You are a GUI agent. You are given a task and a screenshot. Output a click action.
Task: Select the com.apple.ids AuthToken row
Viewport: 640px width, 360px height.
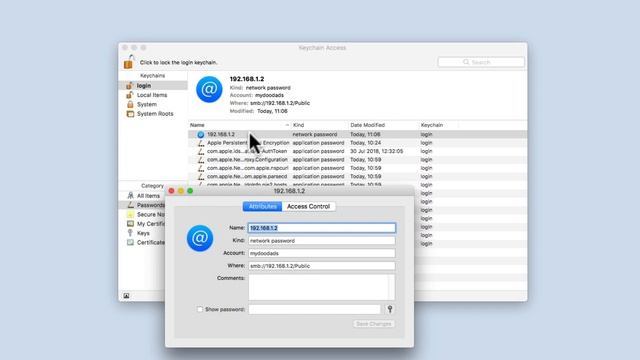pyautogui.click(x=358, y=151)
